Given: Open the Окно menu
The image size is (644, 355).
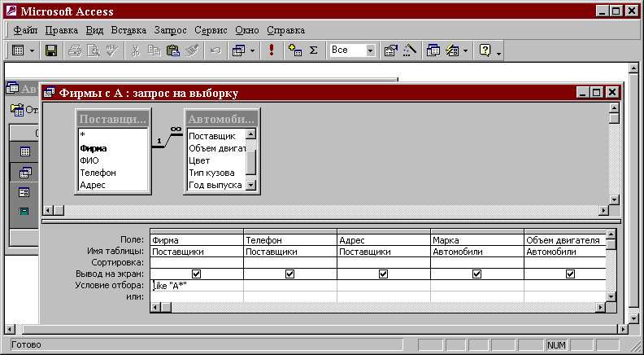Looking at the screenshot, I should coord(247,30).
